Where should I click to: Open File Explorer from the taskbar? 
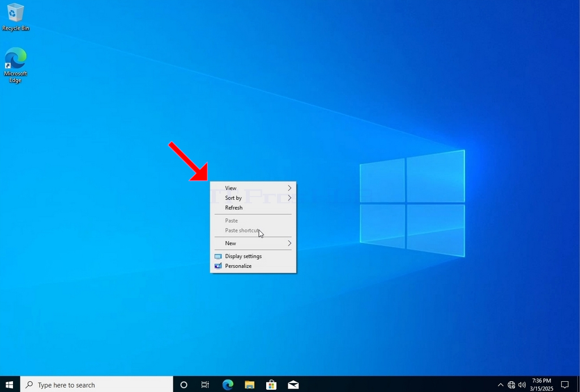250,385
